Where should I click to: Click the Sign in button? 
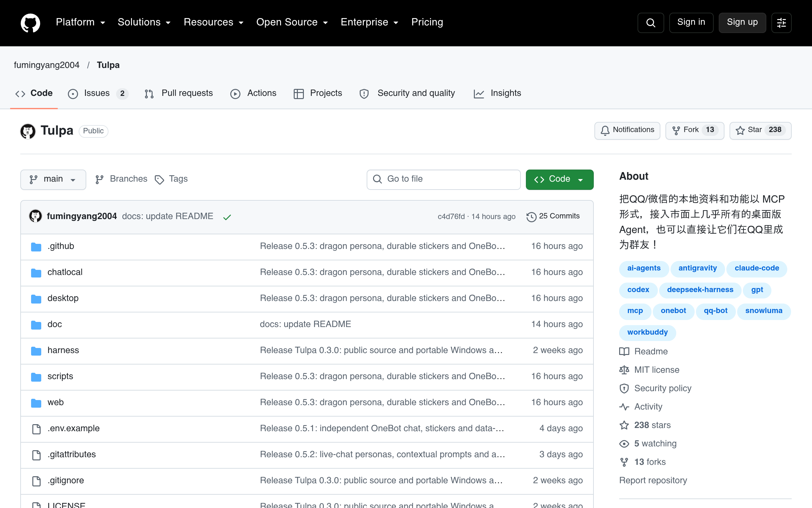tap(691, 23)
